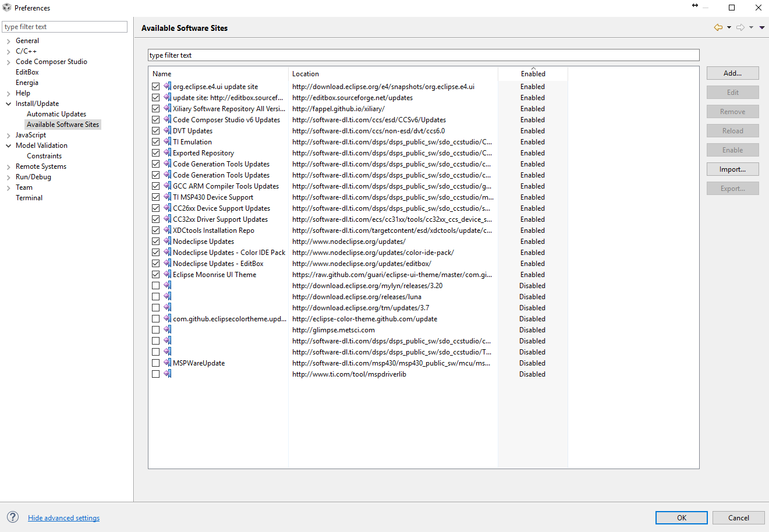Click the DVT Updates site icon

(x=167, y=130)
